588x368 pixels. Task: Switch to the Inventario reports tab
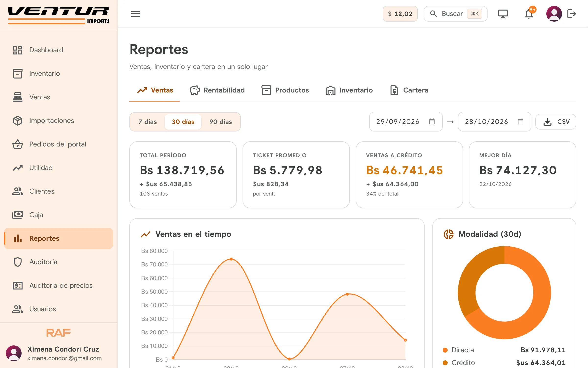coord(349,90)
